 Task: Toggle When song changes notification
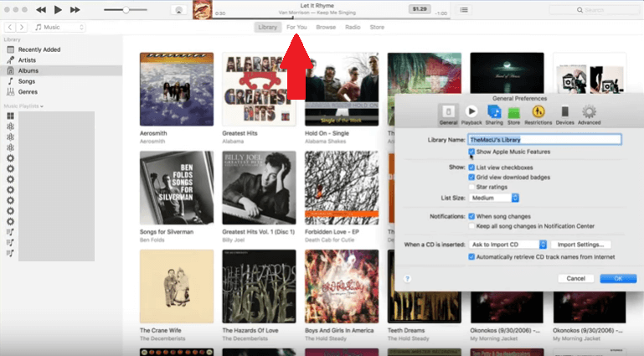(x=471, y=216)
